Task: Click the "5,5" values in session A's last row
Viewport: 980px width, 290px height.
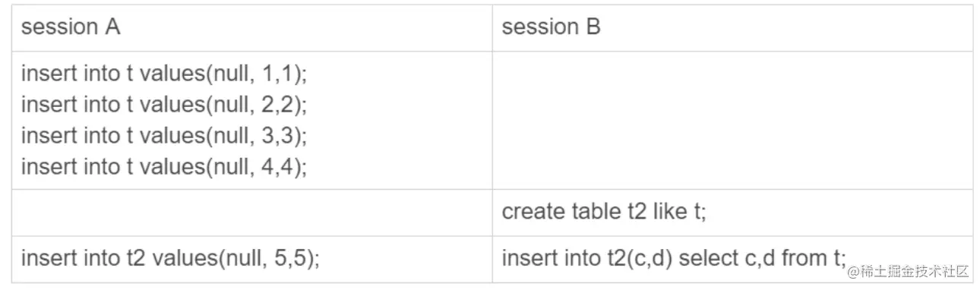Action: (x=289, y=258)
